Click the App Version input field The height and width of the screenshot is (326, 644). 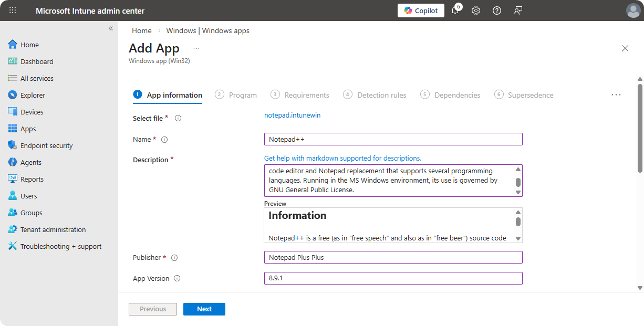pos(393,278)
